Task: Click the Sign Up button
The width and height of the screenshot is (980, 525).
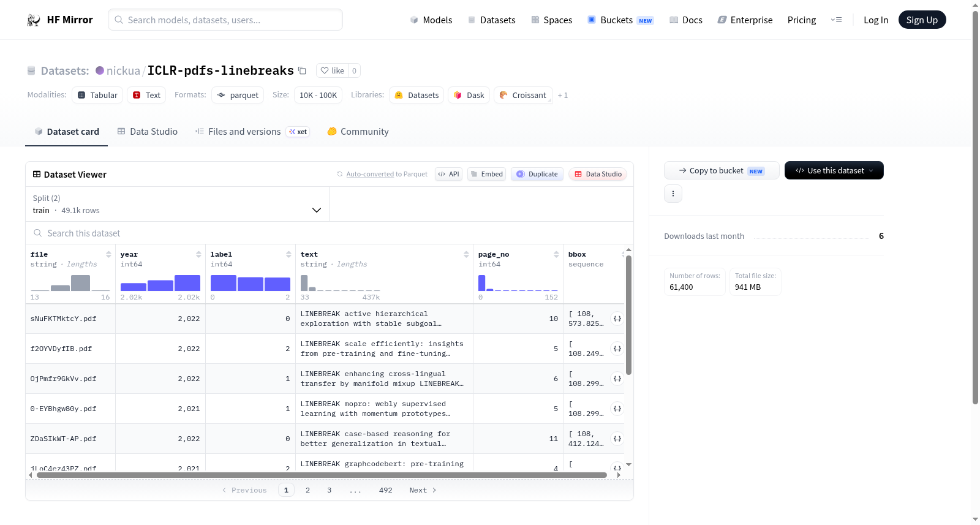Action: point(922,20)
